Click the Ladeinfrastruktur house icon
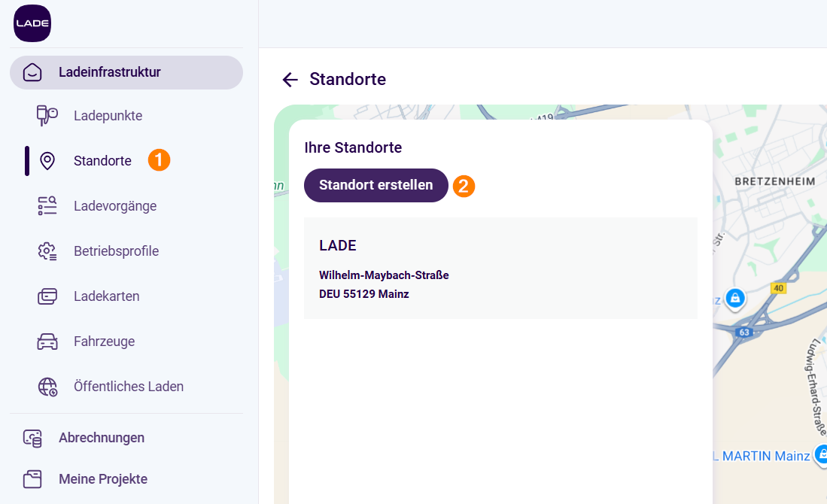827x504 pixels. click(x=32, y=72)
